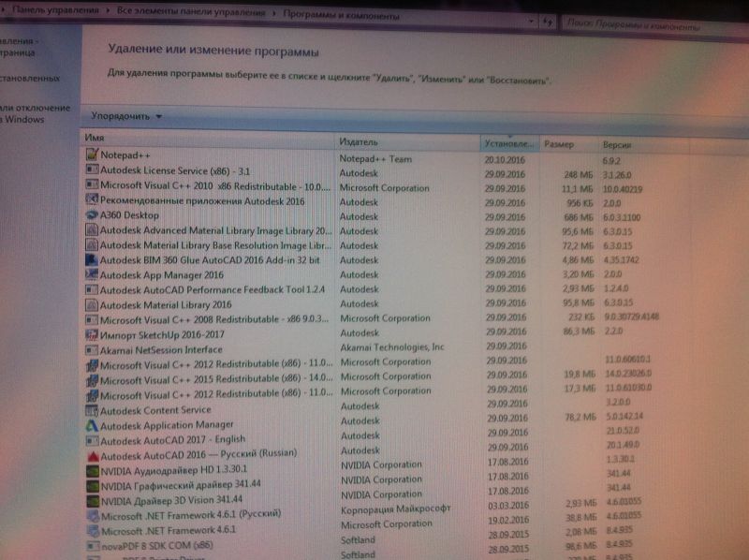This screenshot has width=749, height=560.
Task: Click the 10.0.40219 version cell
Action: [623, 189]
